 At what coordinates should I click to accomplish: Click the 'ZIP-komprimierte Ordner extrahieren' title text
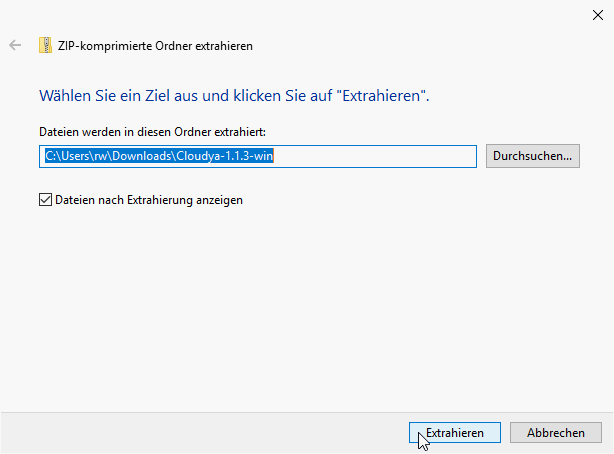[x=155, y=46]
